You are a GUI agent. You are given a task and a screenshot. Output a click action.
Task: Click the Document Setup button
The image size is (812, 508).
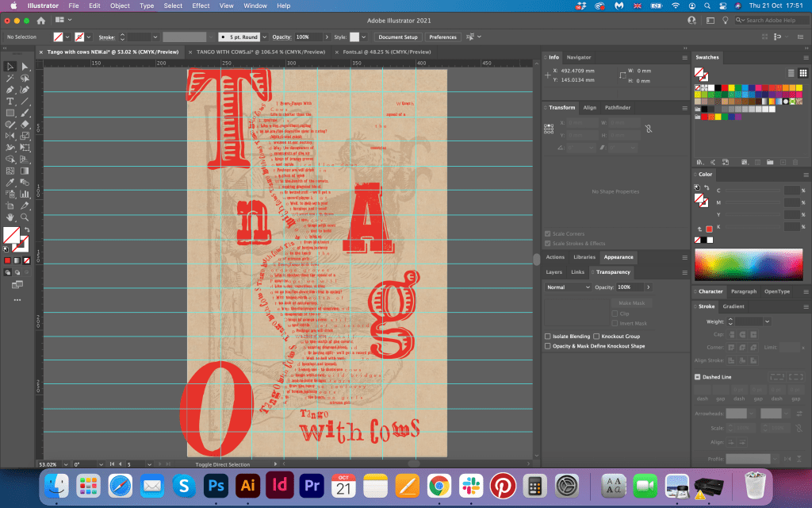tap(397, 37)
